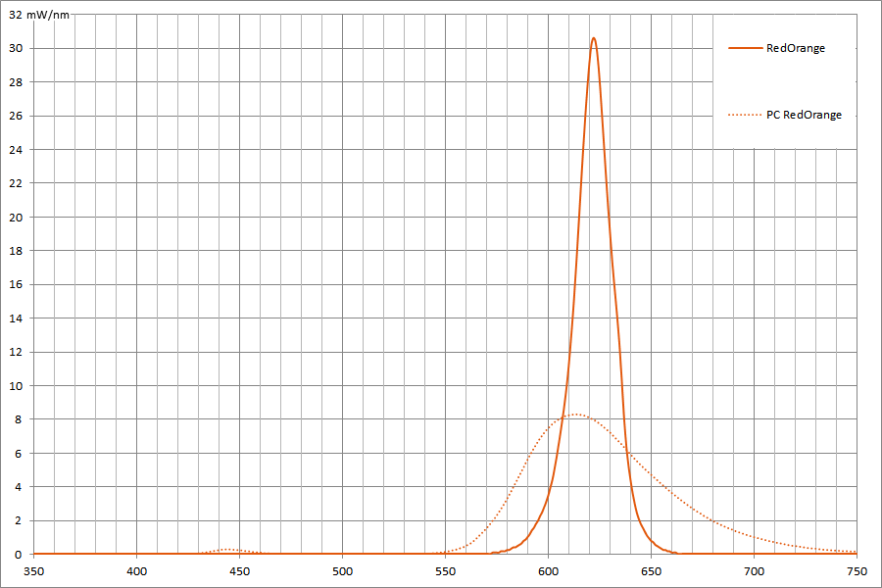Screen dimensions: 882x588
Task: Click the solid line swatch in legend
Action: 745,48
